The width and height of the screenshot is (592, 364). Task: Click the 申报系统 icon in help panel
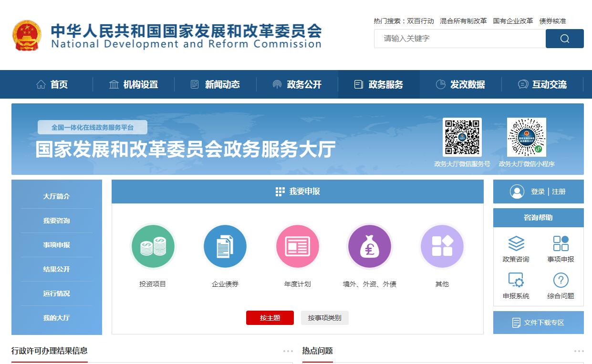tap(516, 280)
